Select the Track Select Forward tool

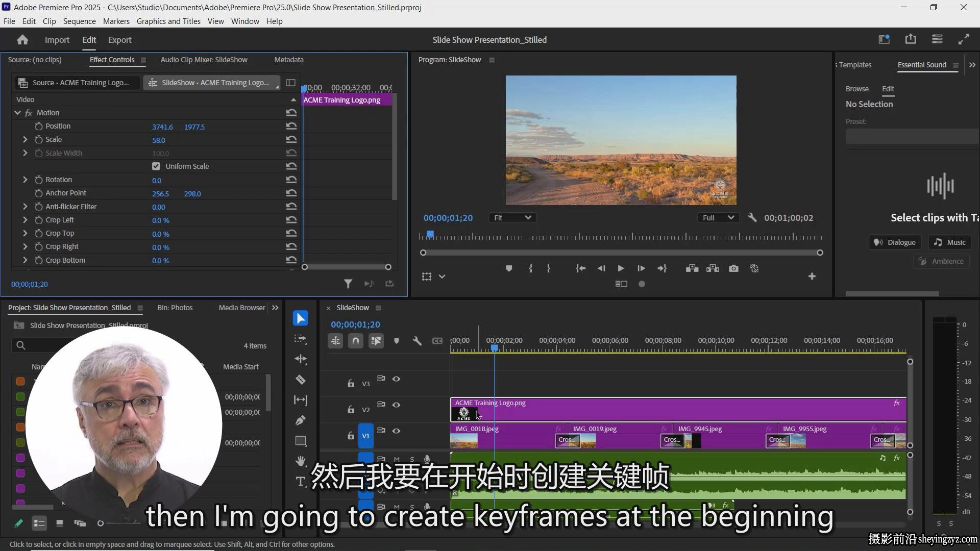[301, 339]
